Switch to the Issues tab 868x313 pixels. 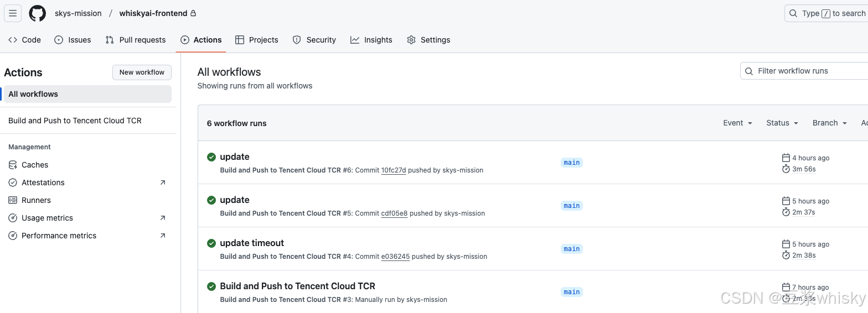tap(73, 40)
